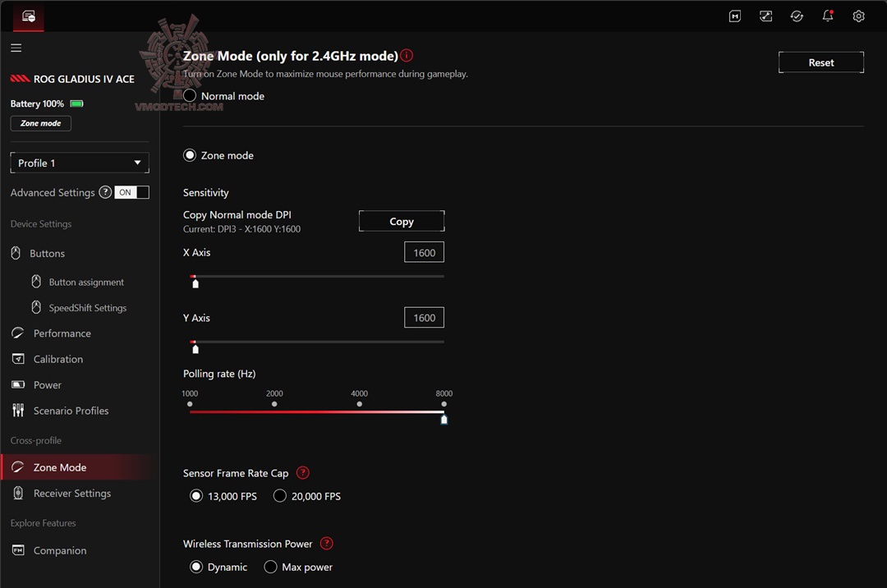The width and height of the screenshot is (887, 588).
Task: Click the icon next to Button assignment
Action: point(36,281)
